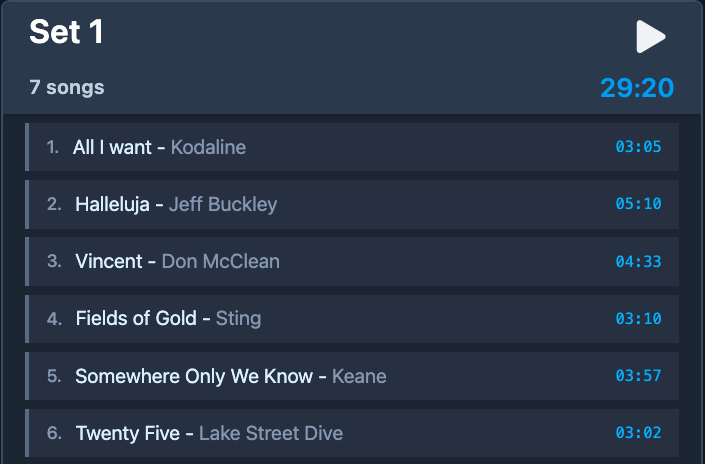705x464 pixels.
Task: Select the song Halleluja
Action: pos(113,205)
